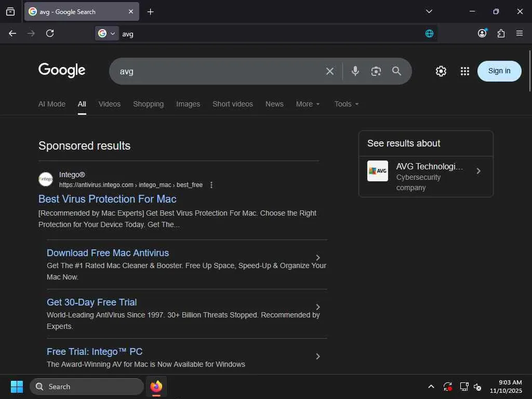The width and height of the screenshot is (532, 399).
Task: Switch to AI Mode tab
Action: click(x=51, y=104)
